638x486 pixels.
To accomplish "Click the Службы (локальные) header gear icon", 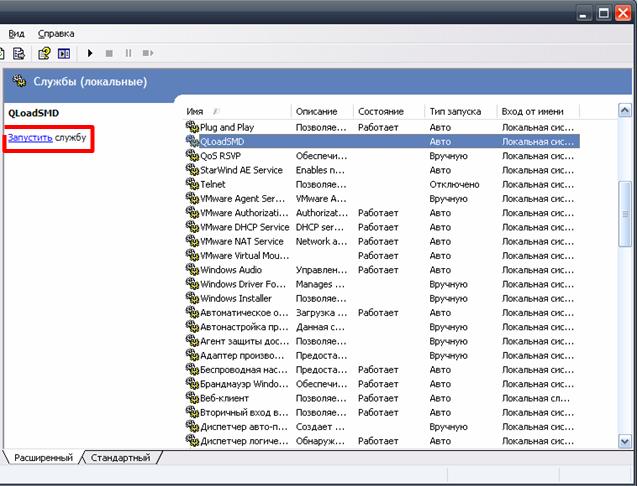I will coord(19,81).
